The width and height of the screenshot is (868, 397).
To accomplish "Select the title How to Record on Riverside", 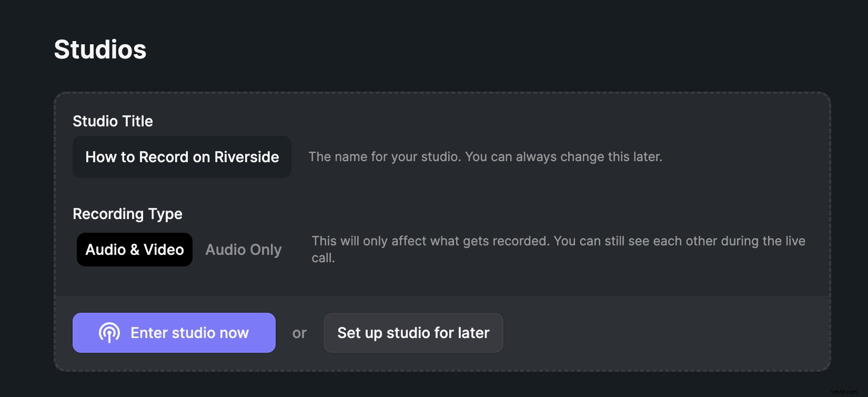I will click(181, 157).
